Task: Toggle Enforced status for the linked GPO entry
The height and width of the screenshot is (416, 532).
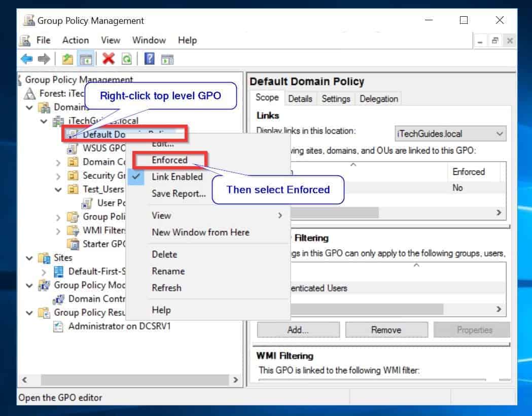Action: pos(457,187)
